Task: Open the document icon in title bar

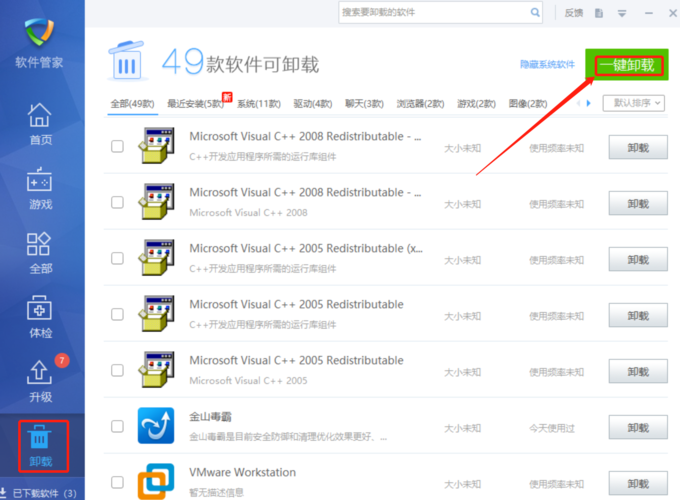Action: [599, 13]
